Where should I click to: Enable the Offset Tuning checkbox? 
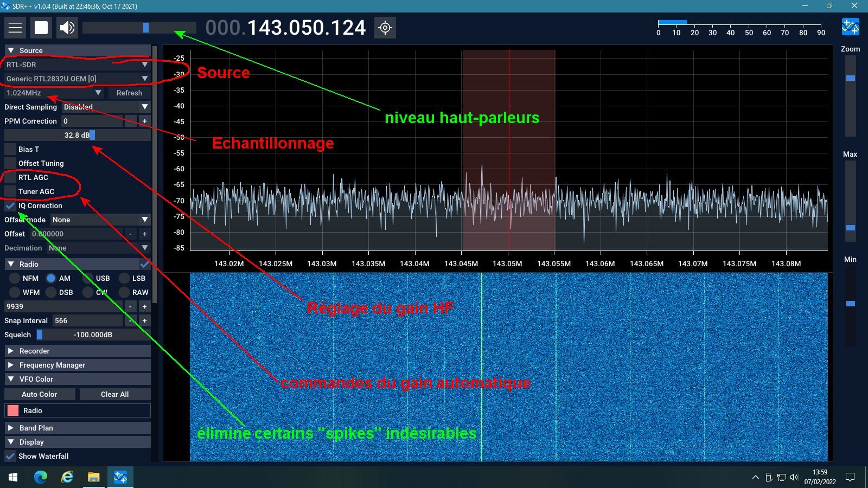tap(10, 163)
